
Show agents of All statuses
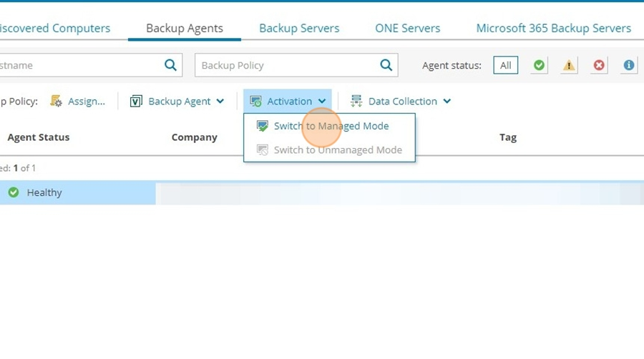click(x=506, y=65)
